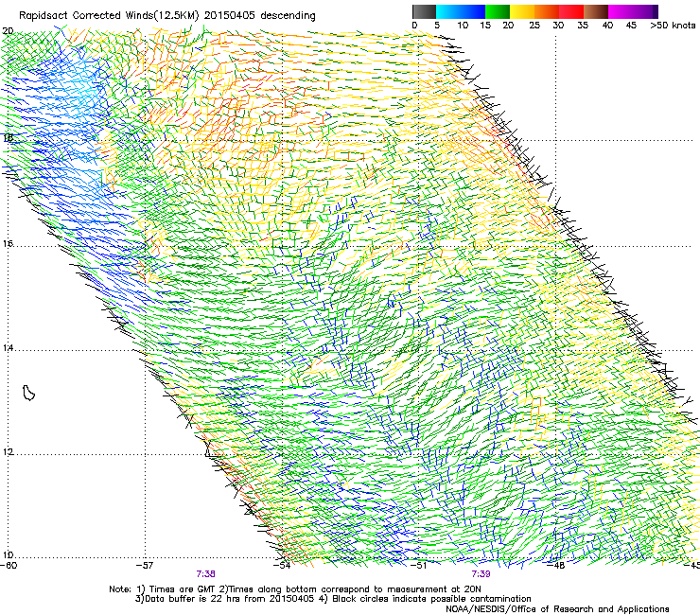700x615 pixels.
Task: Click the Barbados island outline on map
Action: 28,393
